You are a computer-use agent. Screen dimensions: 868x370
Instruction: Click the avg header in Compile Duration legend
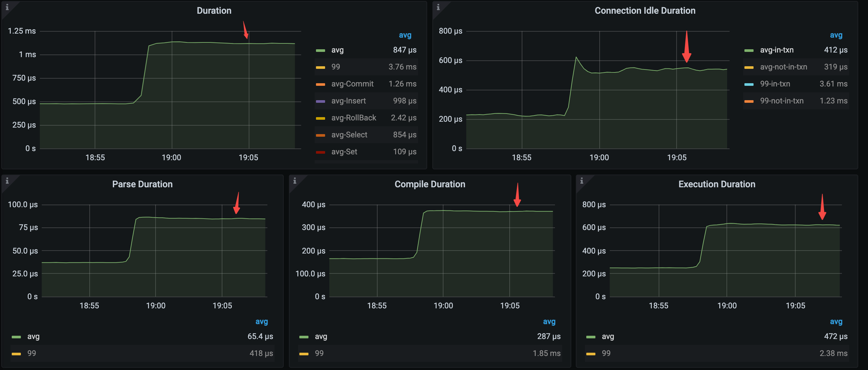[549, 321]
